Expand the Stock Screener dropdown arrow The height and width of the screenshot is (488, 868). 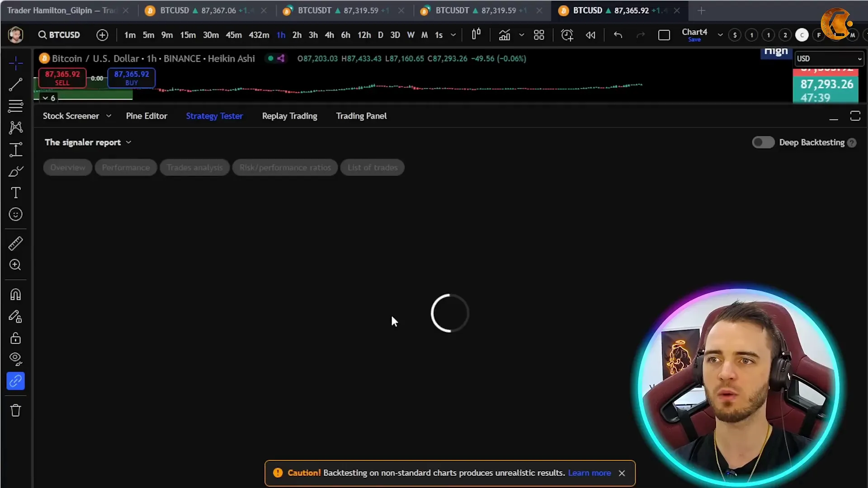(108, 116)
